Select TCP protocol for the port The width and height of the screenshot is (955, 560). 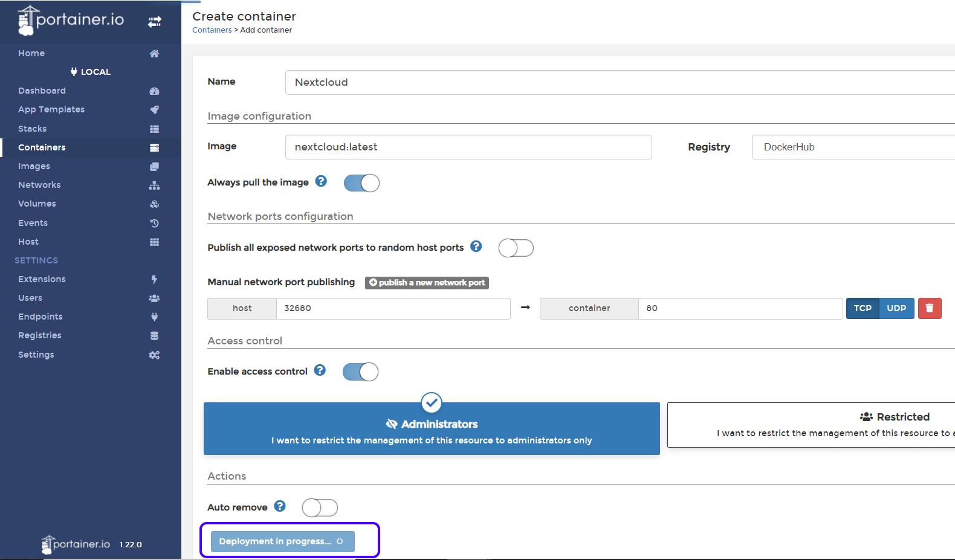[x=863, y=308]
